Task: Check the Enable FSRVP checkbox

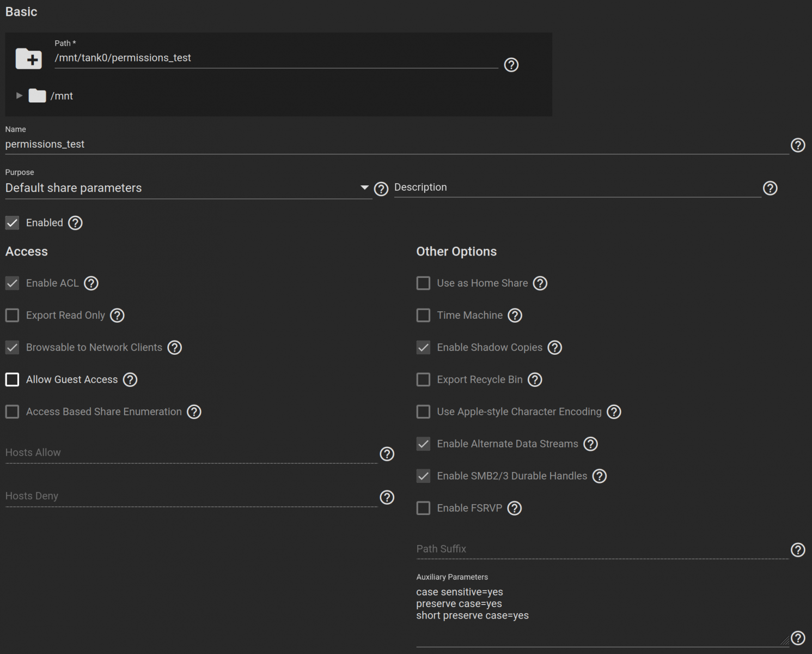Action: point(423,508)
